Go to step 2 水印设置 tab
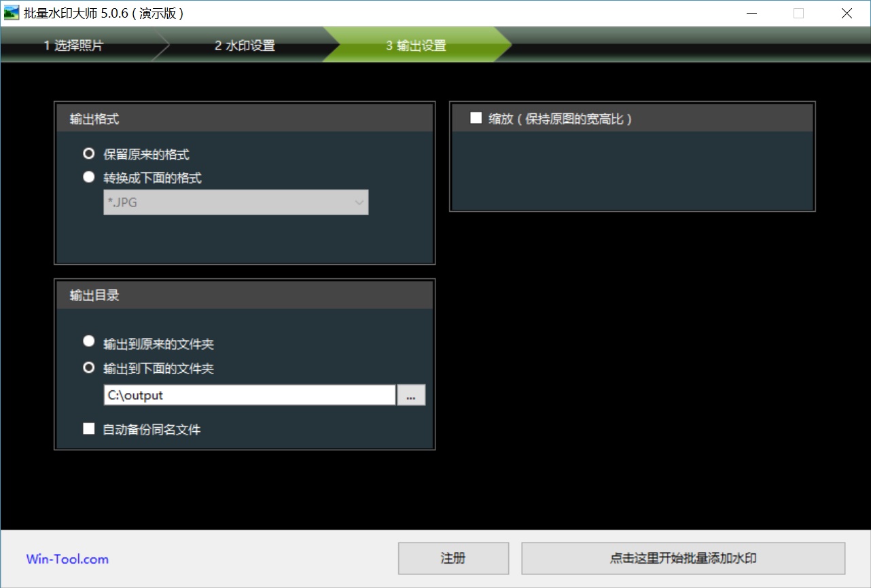Image resolution: width=871 pixels, height=588 pixels. pyautogui.click(x=245, y=45)
